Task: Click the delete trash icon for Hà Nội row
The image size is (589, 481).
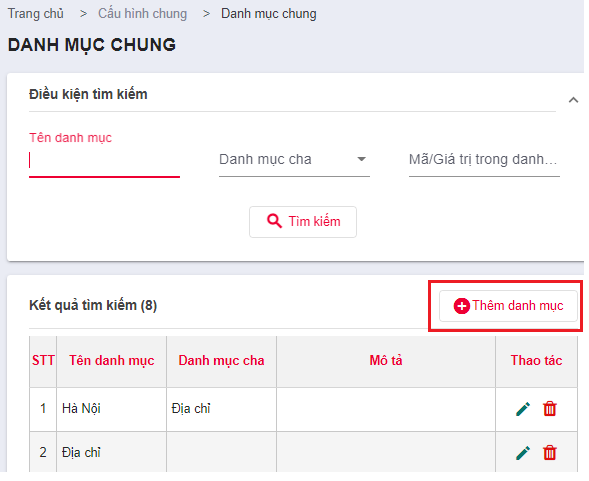Action: pyautogui.click(x=550, y=409)
